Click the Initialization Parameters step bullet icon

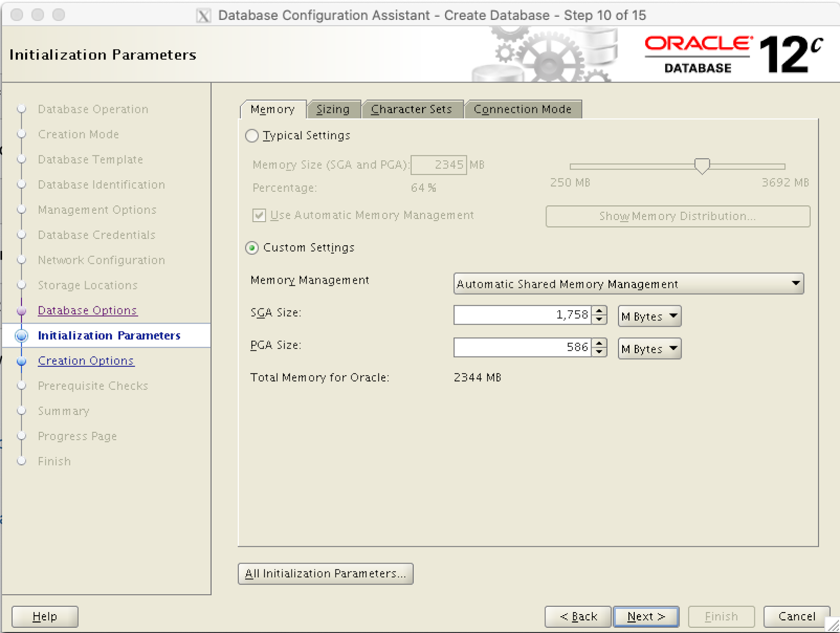22,336
